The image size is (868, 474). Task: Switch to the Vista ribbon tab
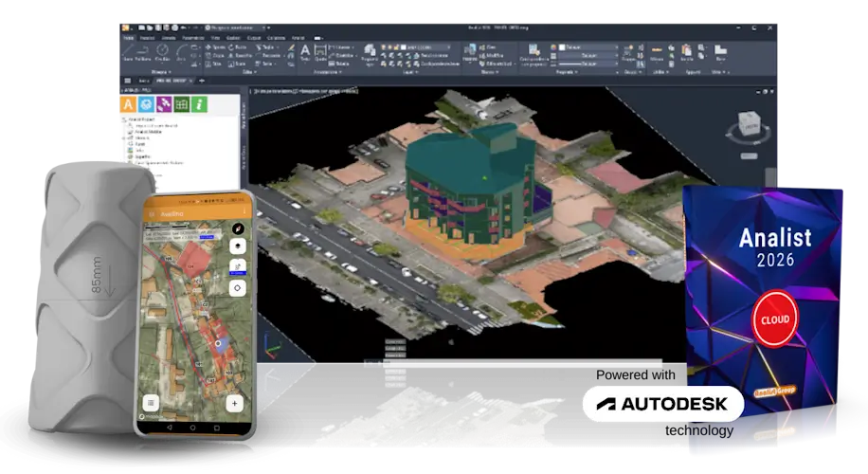tap(215, 38)
